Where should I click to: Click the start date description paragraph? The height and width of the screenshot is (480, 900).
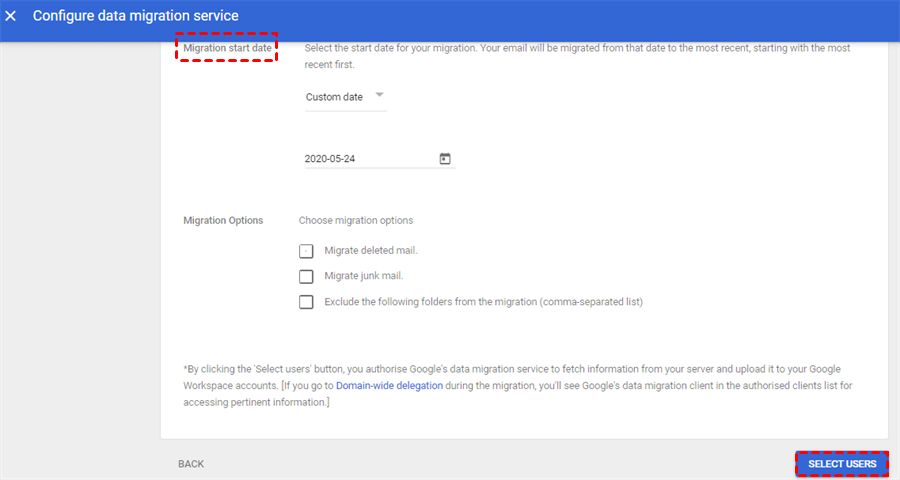click(577, 56)
